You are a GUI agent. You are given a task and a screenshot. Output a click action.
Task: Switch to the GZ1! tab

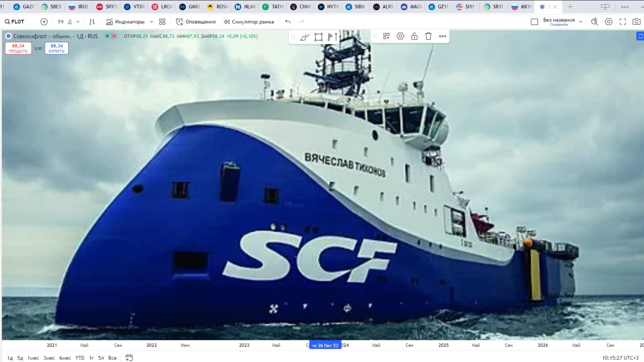(438, 7)
